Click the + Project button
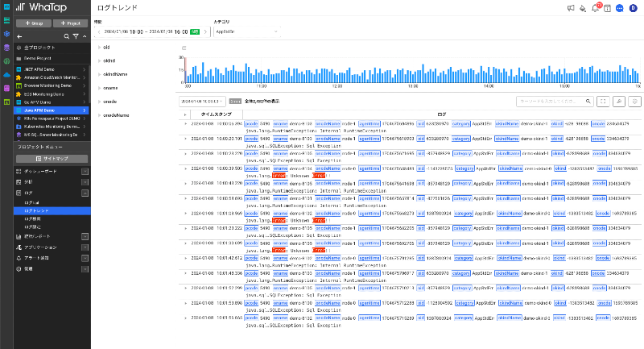Image resolution: width=644 pixels, height=349 pixels. pyautogui.click(x=71, y=23)
